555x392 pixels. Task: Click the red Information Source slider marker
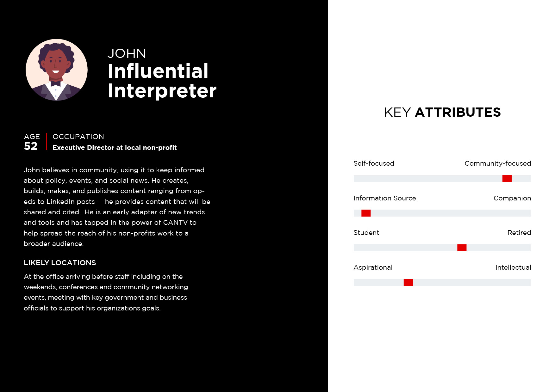point(366,213)
